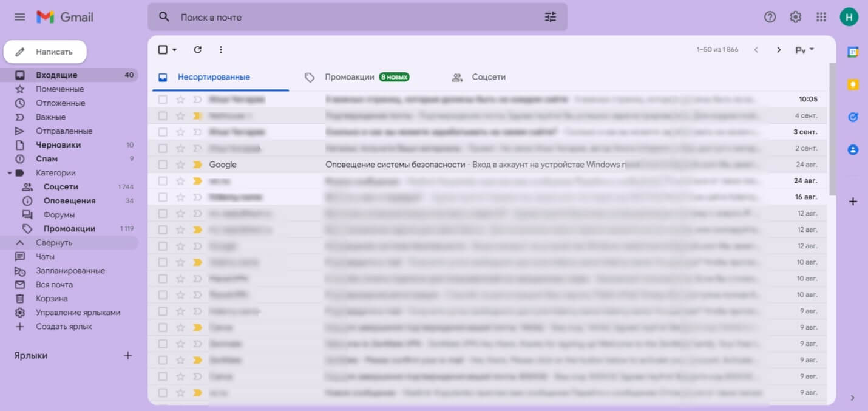The width and height of the screenshot is (868, 411).
Task: Toggle importance marker on 4 сент. email
Action: point(197,115)
